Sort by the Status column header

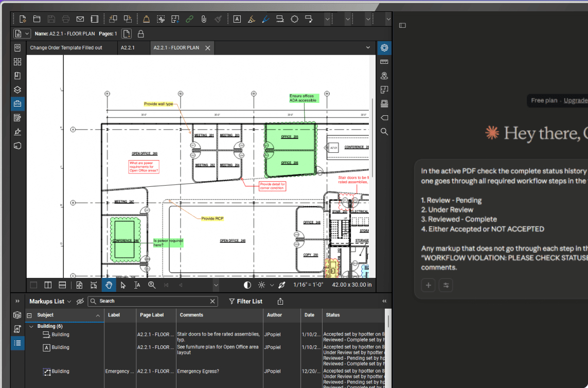click(353, 315)
